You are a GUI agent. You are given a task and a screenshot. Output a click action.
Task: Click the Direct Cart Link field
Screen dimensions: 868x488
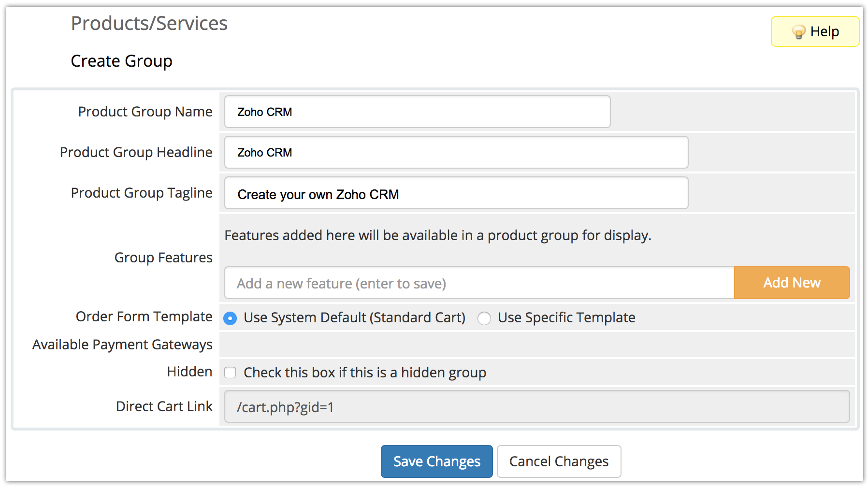click(537, 406)
